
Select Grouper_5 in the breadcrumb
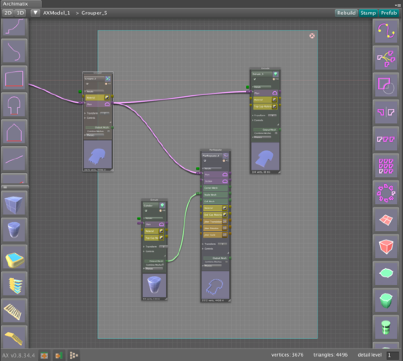(x=94, y=13)
